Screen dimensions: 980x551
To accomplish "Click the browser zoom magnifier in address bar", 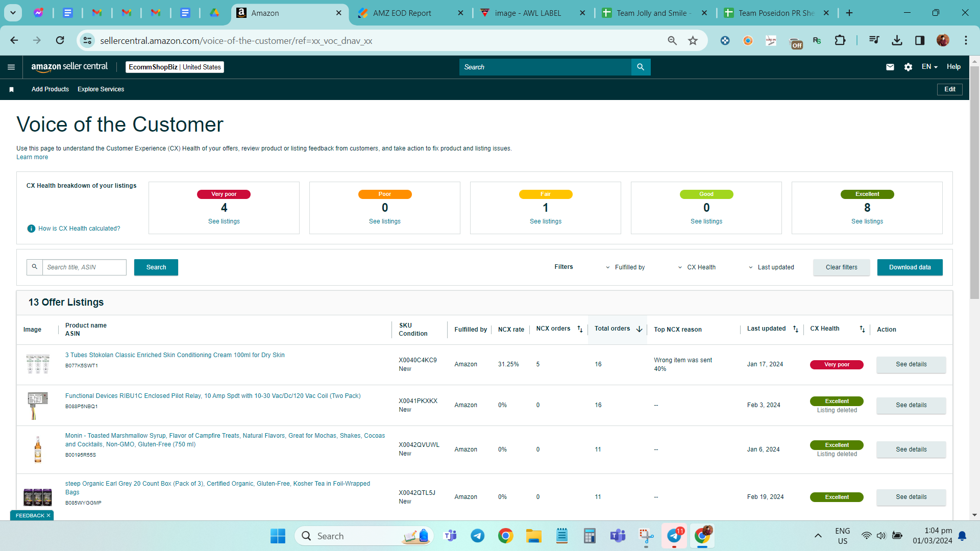I will [x=672, y=40].
